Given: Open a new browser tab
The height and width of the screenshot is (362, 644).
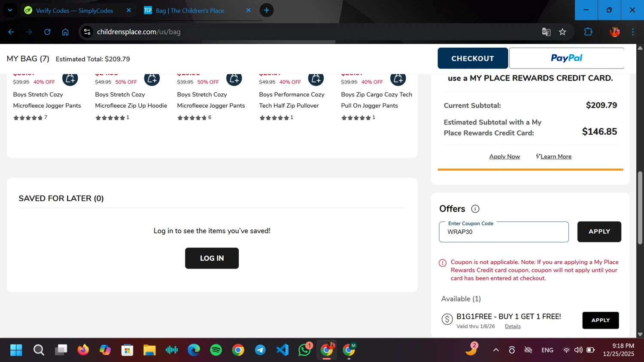Looking at the screenshot, I should click(x=267, y=10).
